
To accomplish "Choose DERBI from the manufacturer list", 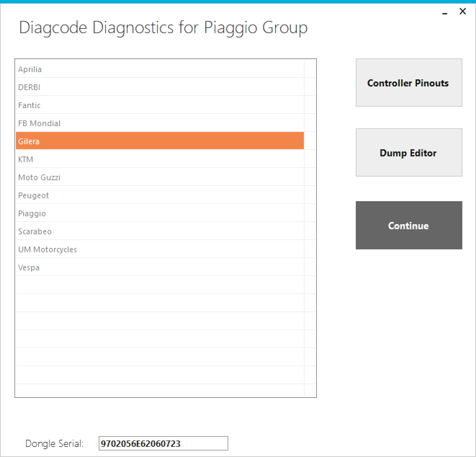I will point(160,87).
